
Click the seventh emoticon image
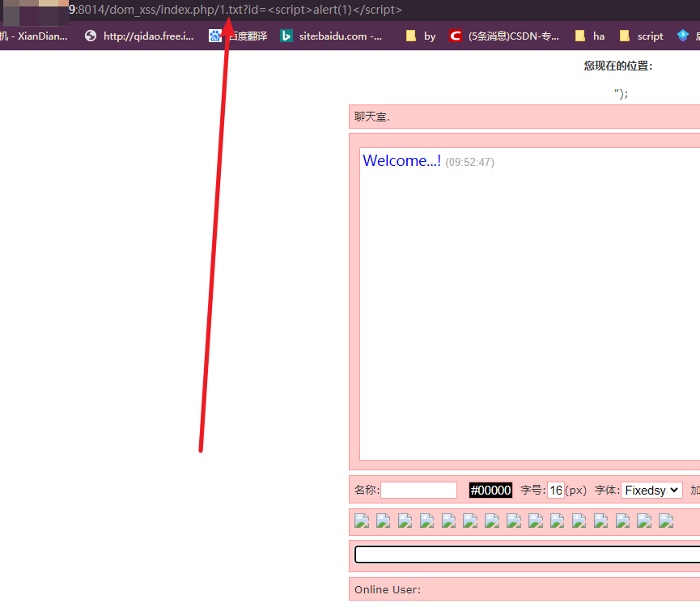point(492,520)
